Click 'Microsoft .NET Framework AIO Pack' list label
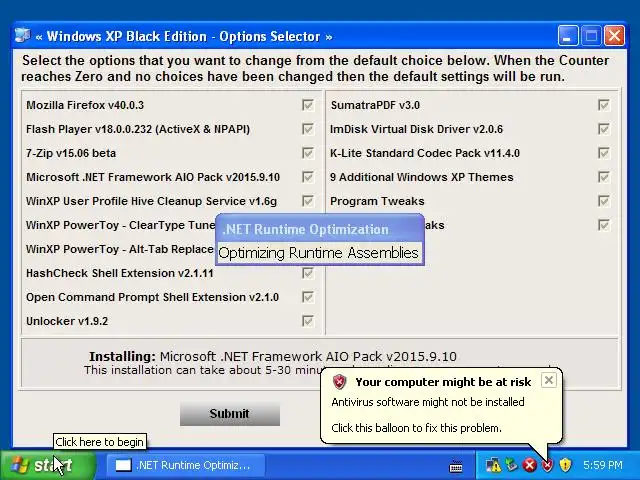This screenshot has height=480, width=640. [x=153, y=177]
